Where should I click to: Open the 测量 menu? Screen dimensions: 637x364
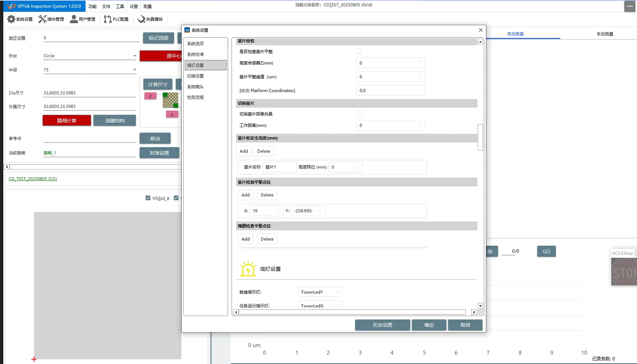point(147,6)
